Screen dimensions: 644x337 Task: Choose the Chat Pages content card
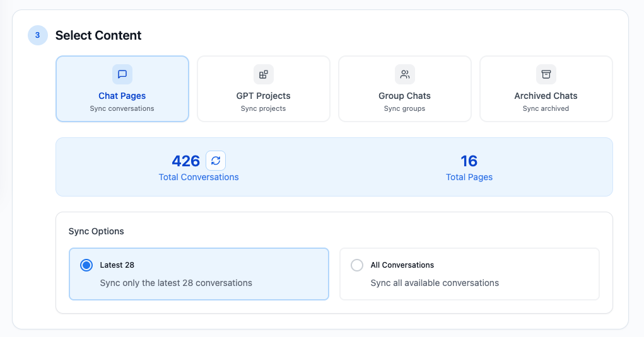click(x=122, y=89)
